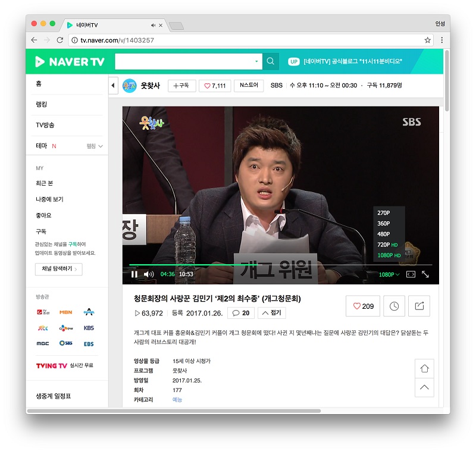Add video to watch later clock icon
476x451 pixels.
click(x=394, y=306)
